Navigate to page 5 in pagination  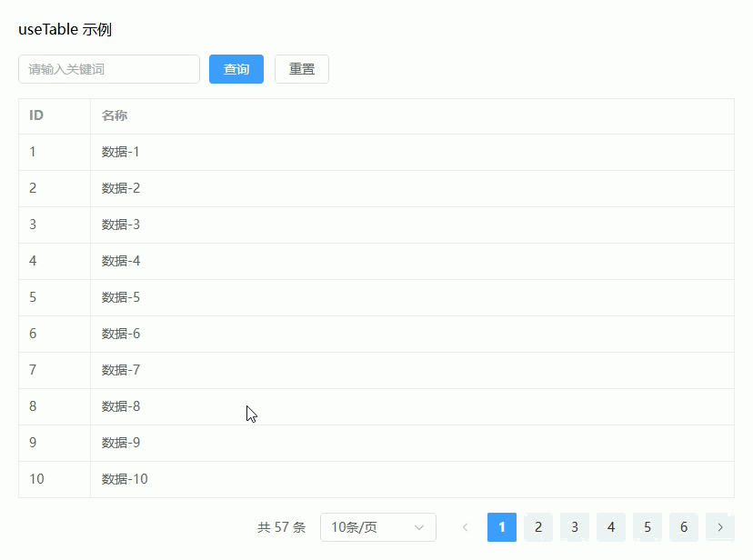(648, 527)
